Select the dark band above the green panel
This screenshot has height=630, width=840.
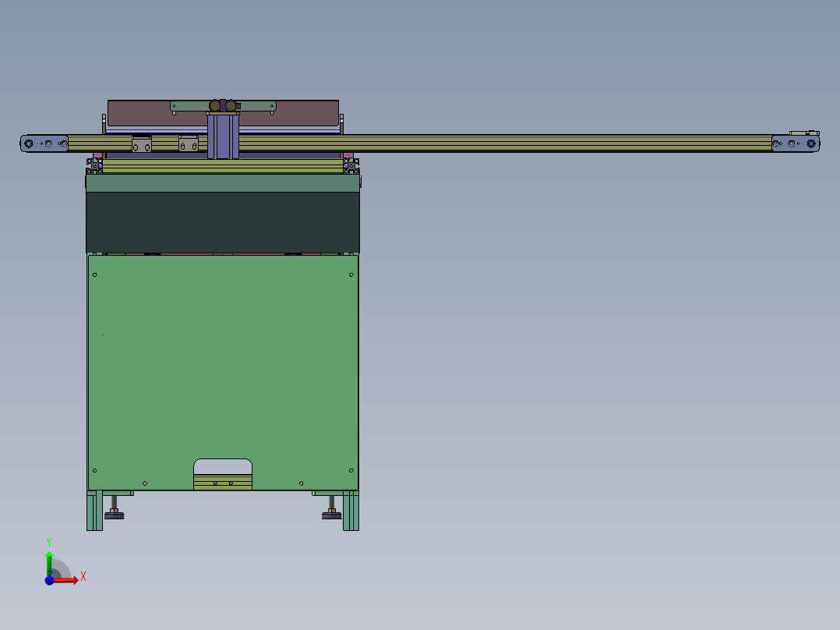(223, 222)
